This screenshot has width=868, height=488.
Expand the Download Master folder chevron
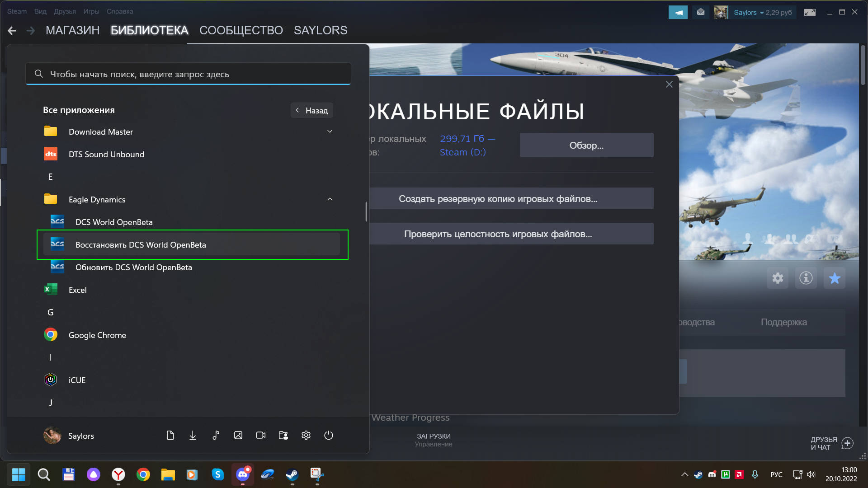tap(330, 131)
